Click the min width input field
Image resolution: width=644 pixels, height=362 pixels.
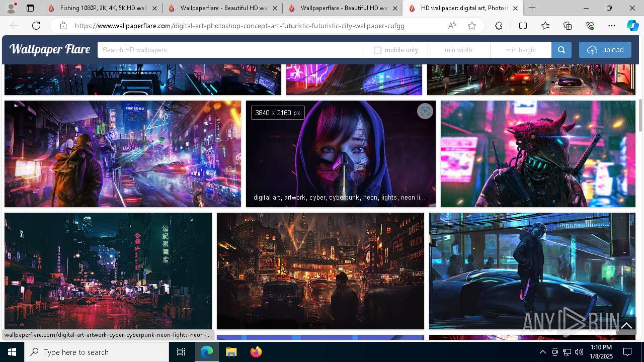click(x=459, y=50)
